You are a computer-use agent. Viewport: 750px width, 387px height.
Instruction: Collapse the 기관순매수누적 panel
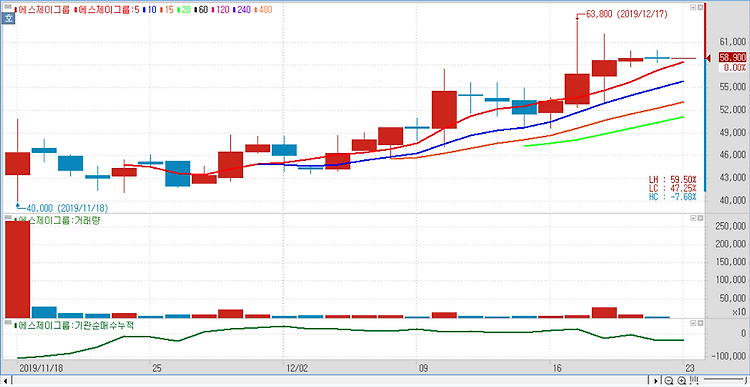pos(693,324)
